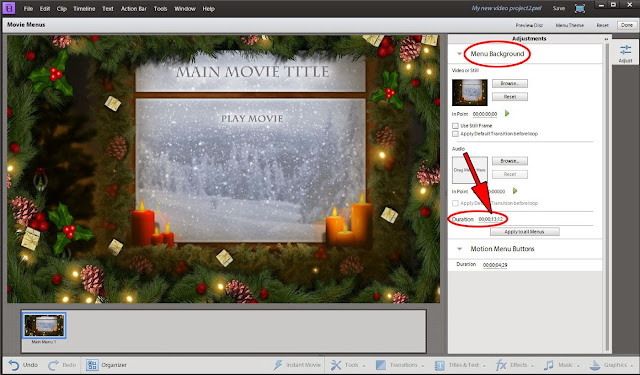
Task: Click the Menu Background Duration timecode field
Action: point(491,220)
